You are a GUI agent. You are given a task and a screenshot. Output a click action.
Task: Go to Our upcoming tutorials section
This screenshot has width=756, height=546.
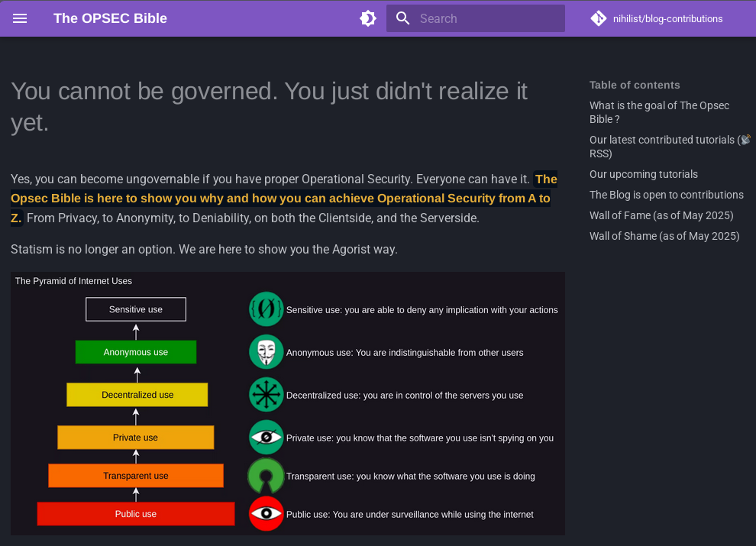point(643,174)
